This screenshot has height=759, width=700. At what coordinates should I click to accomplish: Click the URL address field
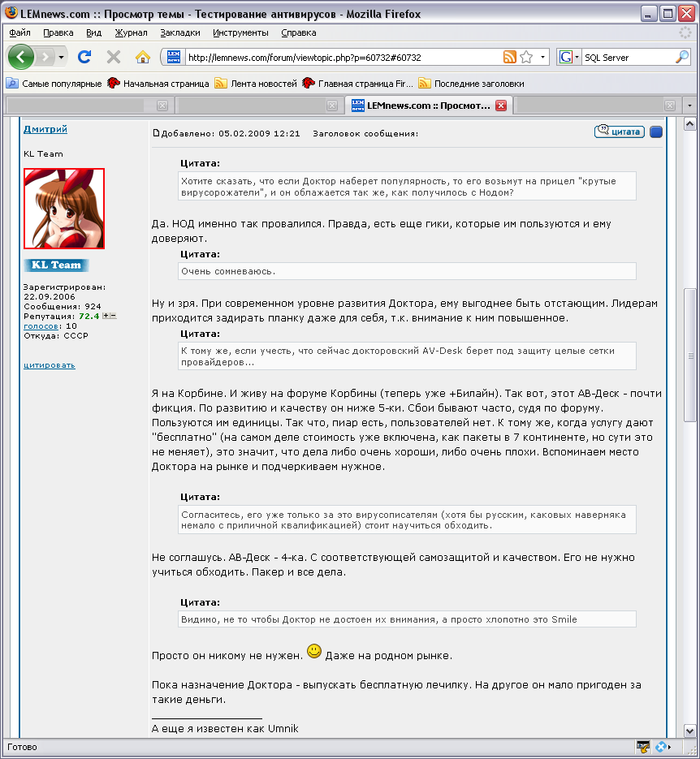(x=342, y=57)
